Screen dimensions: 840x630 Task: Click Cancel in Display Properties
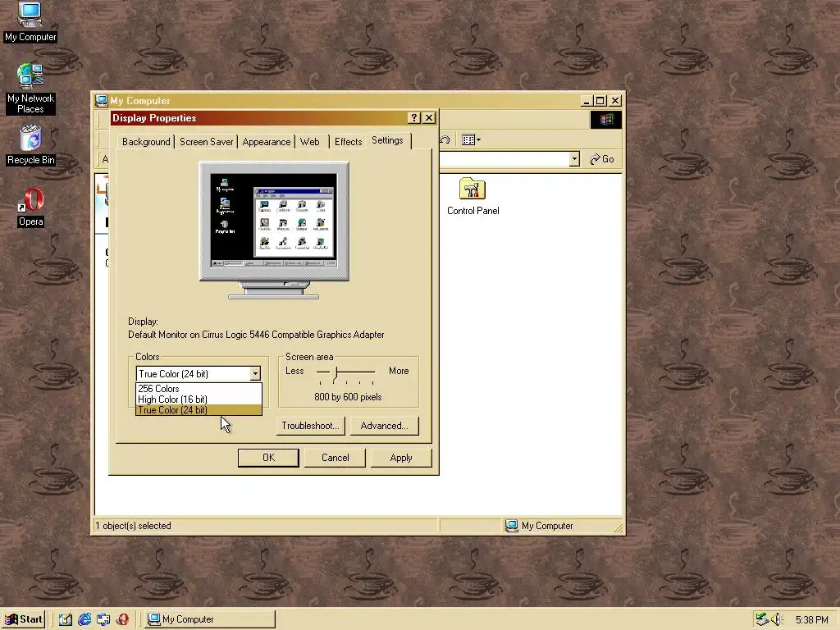point(335,458)
